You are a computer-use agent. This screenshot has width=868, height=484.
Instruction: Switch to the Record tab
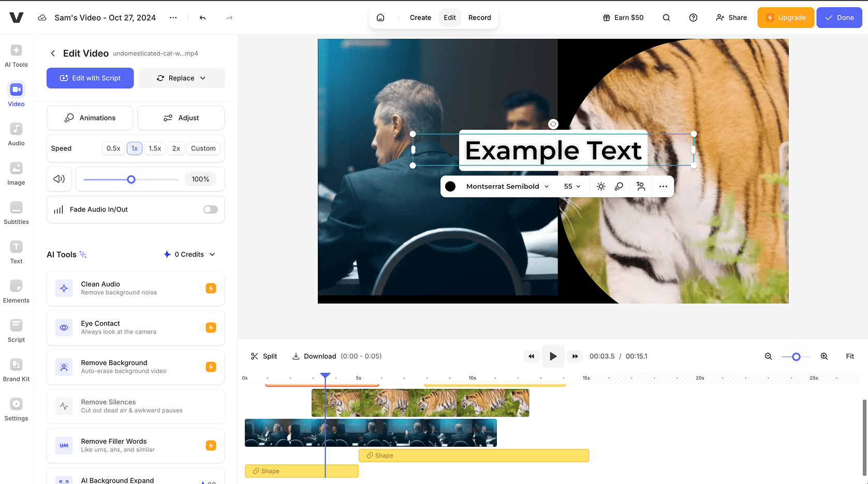[x=479, y=18]
